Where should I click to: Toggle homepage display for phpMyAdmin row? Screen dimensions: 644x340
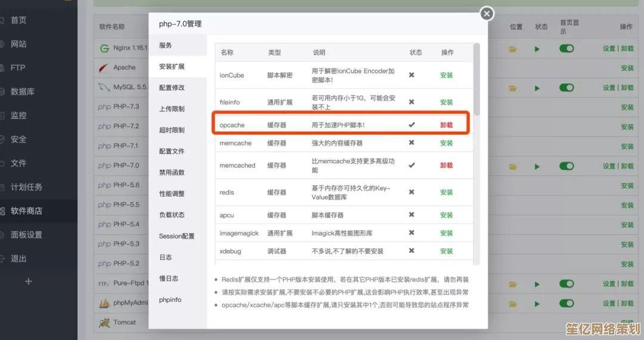(566, 304)
